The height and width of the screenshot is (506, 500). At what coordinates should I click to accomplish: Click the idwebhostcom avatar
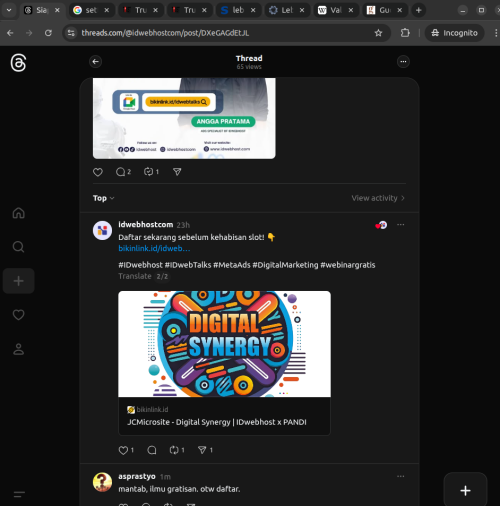coord(102,230)
